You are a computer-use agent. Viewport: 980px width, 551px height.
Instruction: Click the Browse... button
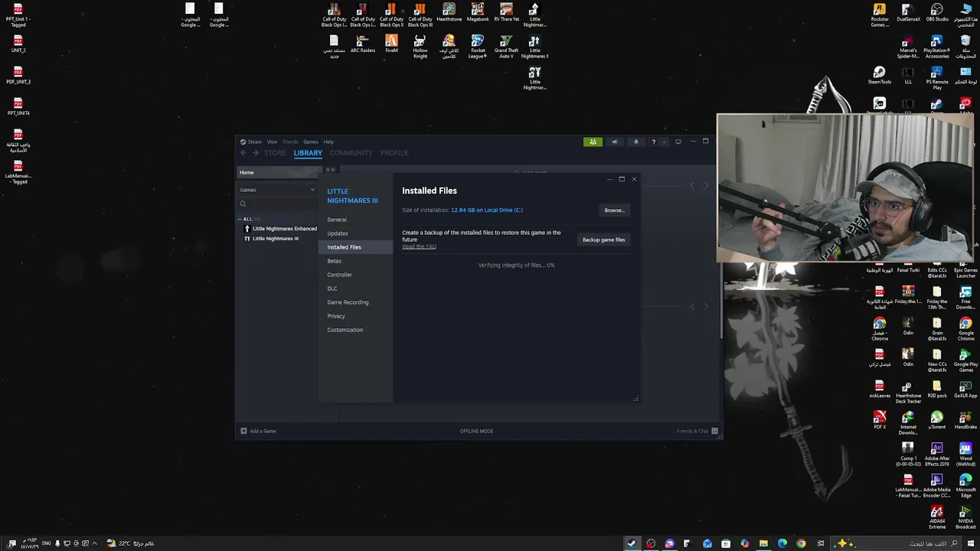614,210
